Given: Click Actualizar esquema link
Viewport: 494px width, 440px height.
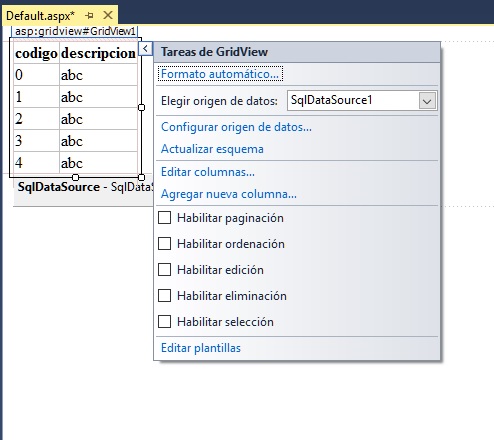Looking at the screenshot, I should point(212,149).
